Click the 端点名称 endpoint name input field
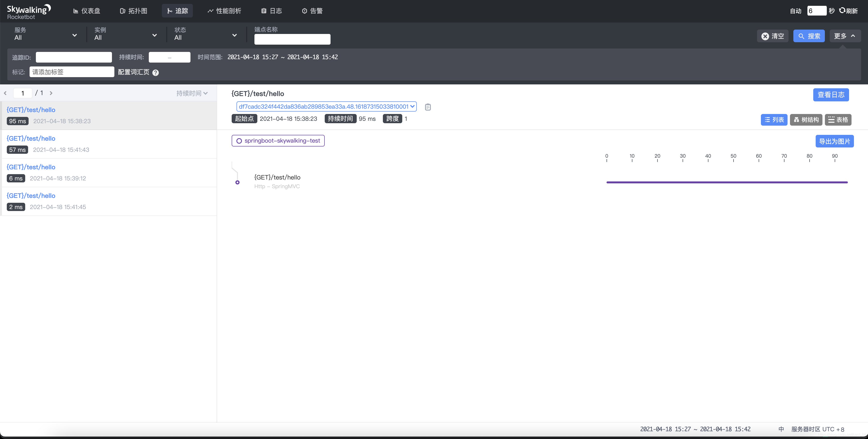Image resolution: width=868 pixels, height=439 pixels. tap(292, 39)
